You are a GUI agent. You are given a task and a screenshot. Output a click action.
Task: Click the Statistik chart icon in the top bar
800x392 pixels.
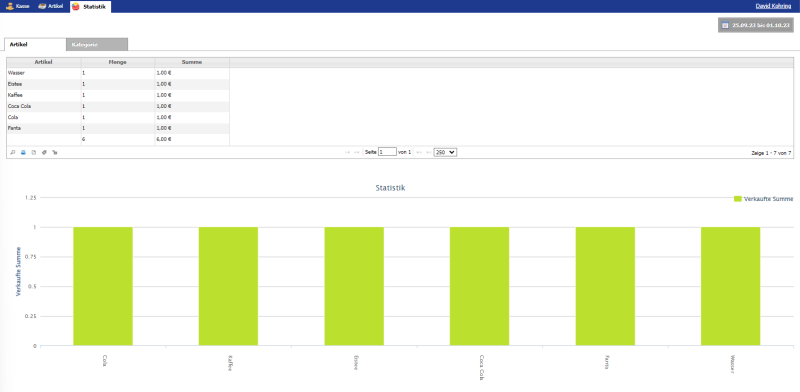click(76, 7)
